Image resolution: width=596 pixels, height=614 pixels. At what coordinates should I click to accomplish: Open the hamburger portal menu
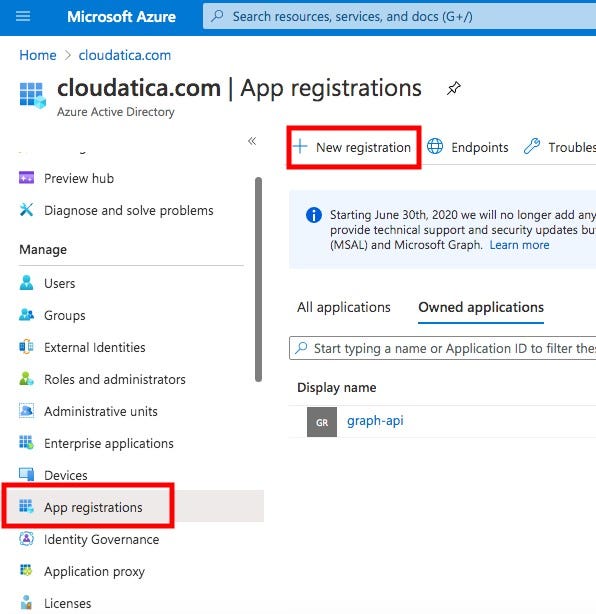click(23, 16)
